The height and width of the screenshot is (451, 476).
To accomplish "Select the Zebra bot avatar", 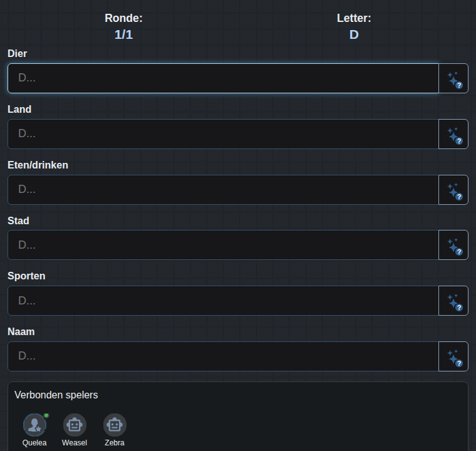I will 115,425.
